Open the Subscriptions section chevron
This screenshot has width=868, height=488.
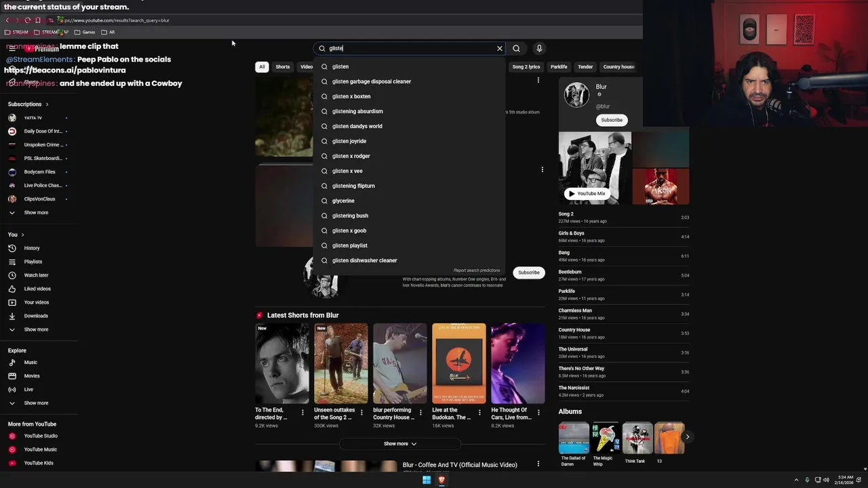[47, 104]
